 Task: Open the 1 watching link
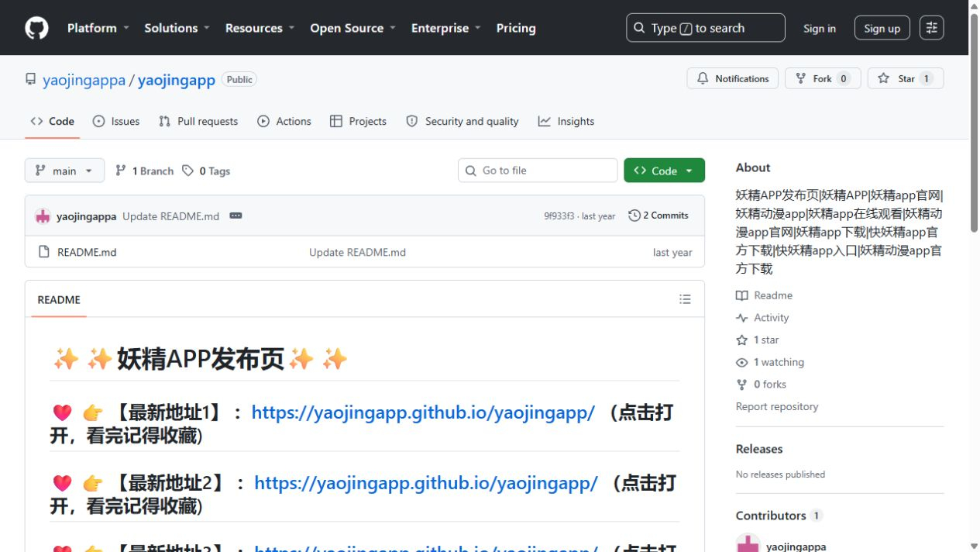tap(770, 362)
